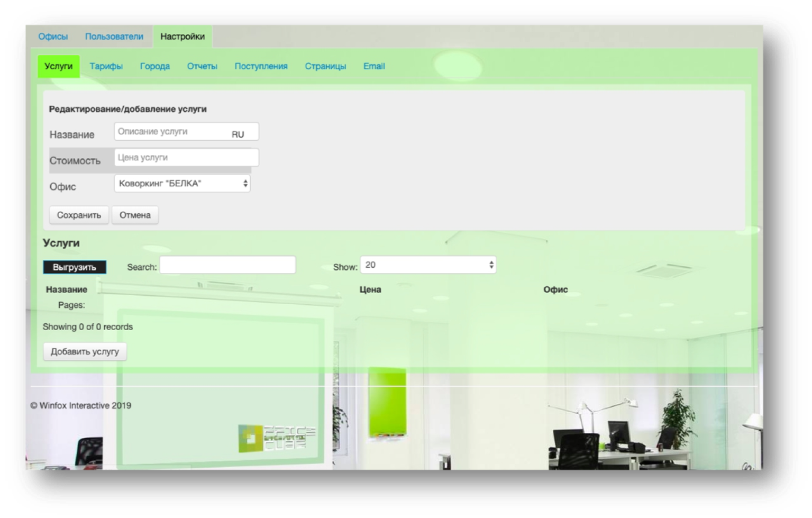
Task: Open the Офисы top tab
Action: (x=53, y=37)
